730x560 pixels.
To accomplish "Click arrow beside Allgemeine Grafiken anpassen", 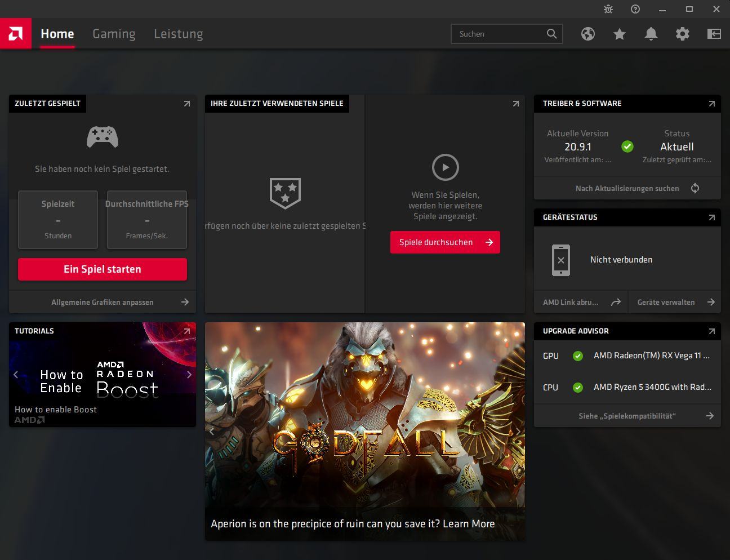I will point(185,303).
